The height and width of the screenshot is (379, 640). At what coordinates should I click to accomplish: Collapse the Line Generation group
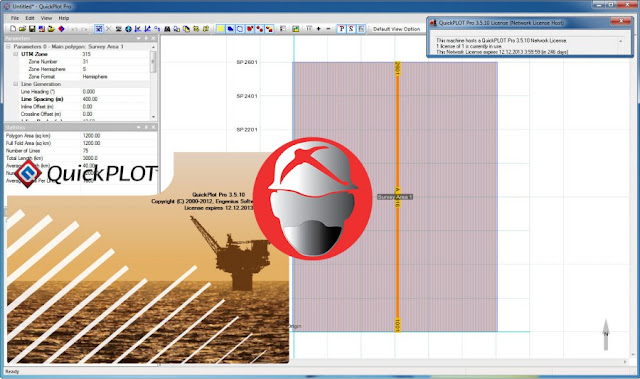point(16,84)
